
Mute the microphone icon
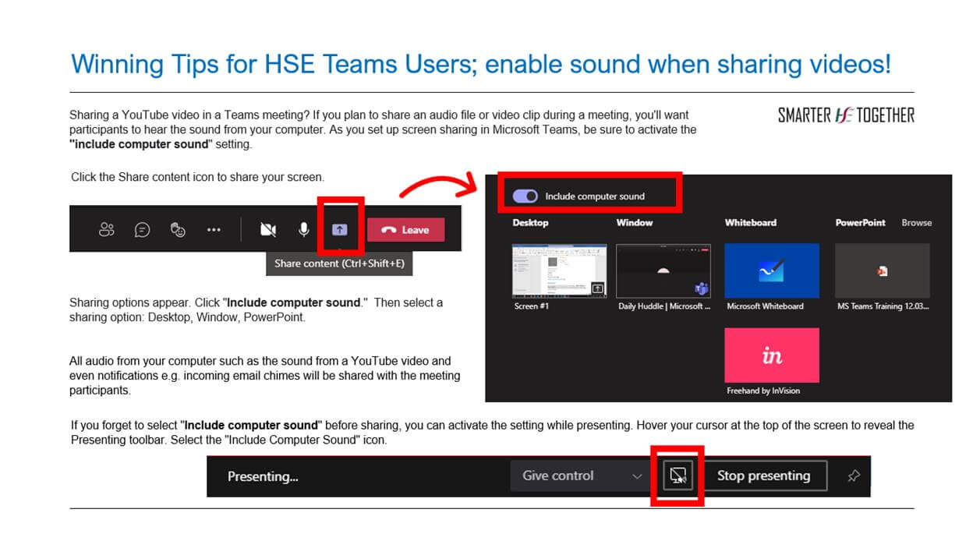click(304, 229)
